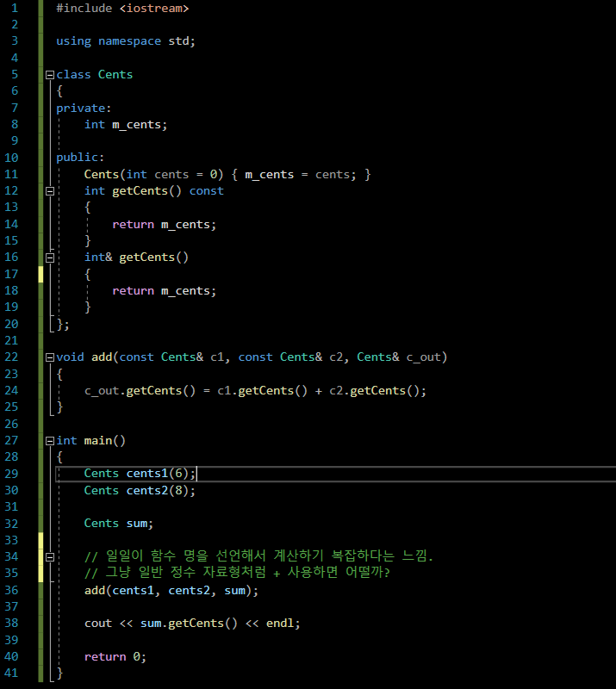
Task: Click second Korean comment on line 35
Action: click(x=238, y=573)
